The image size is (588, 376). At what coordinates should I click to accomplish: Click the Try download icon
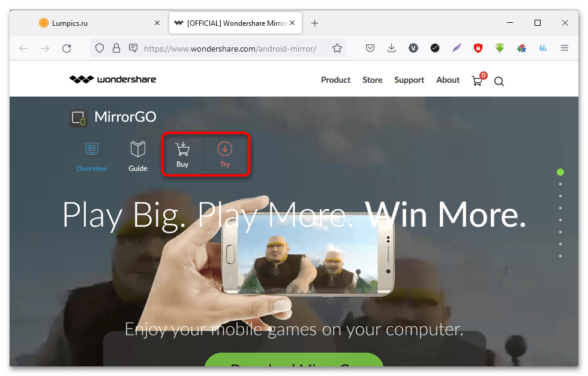224,149
